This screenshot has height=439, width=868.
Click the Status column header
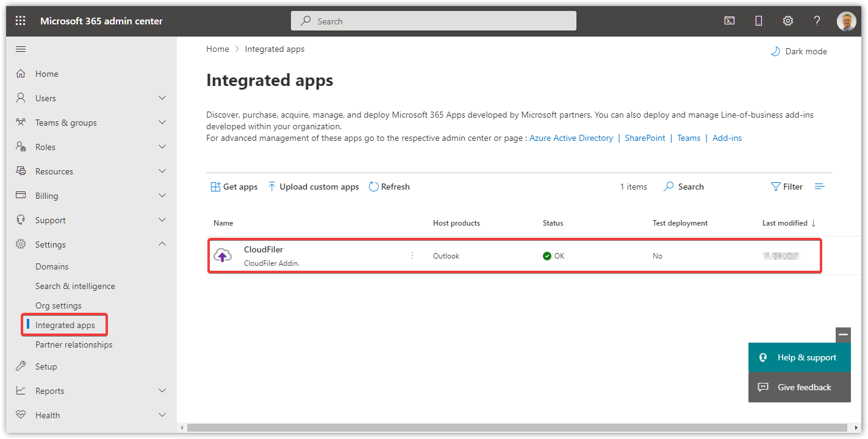click(553, 223)
